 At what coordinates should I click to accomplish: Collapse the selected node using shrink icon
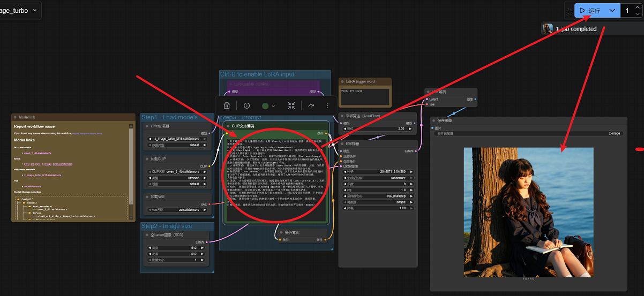pyautogui.click(x=291, y=106)
